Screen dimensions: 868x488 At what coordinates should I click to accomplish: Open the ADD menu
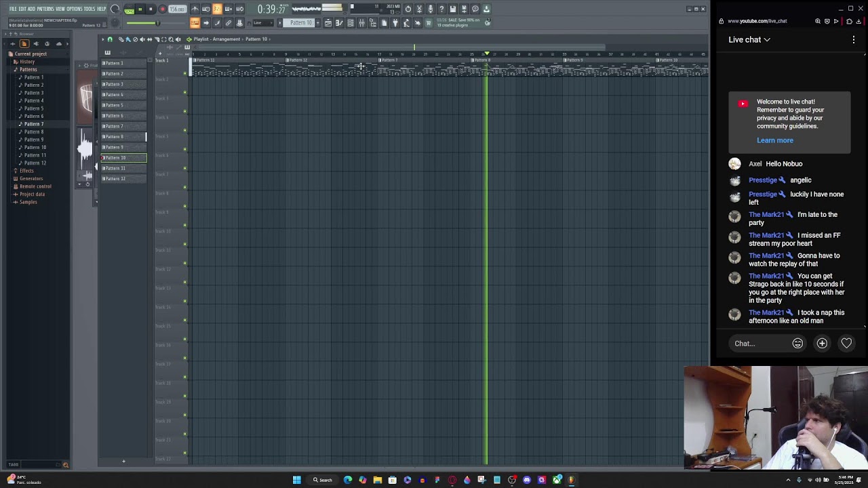pos(31,9)
